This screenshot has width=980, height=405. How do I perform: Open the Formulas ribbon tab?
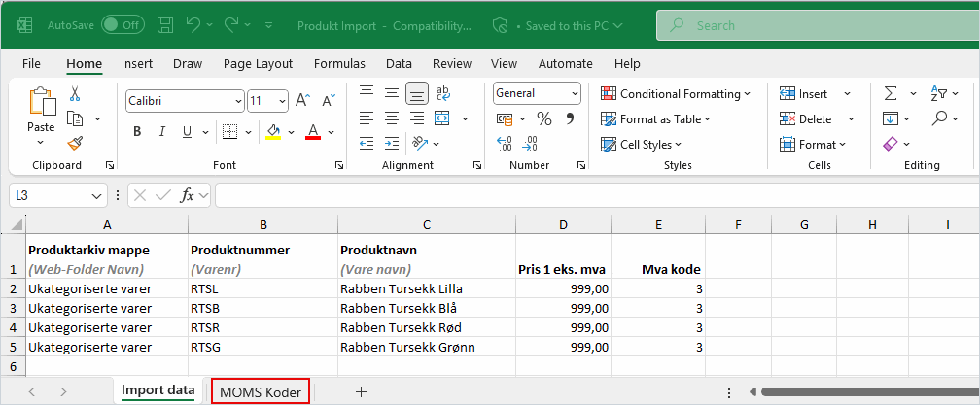[x=339, y=63]
